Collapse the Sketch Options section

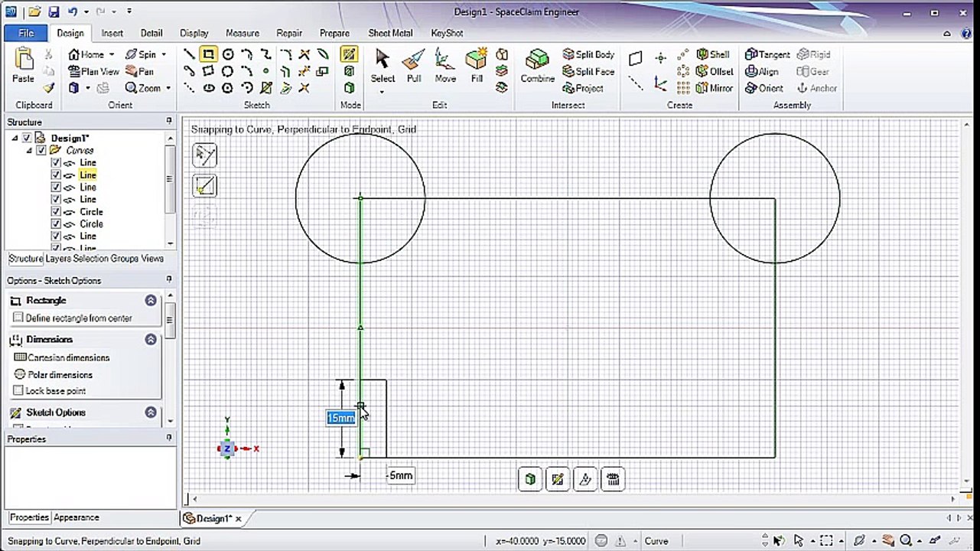click(151, 412)
